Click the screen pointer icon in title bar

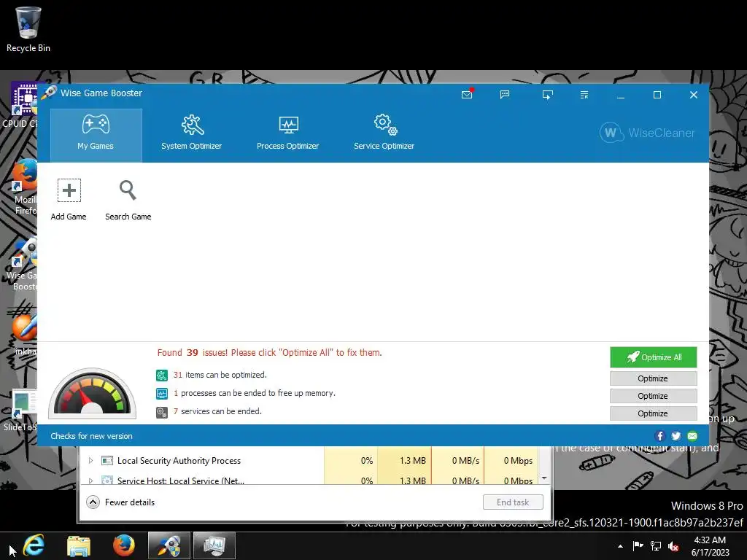click(547, 95)
